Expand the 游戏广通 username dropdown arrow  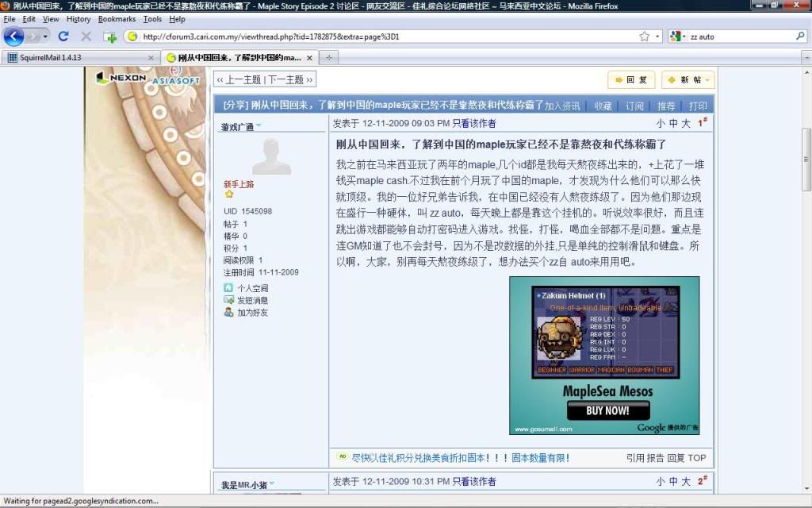click(259, 125)
